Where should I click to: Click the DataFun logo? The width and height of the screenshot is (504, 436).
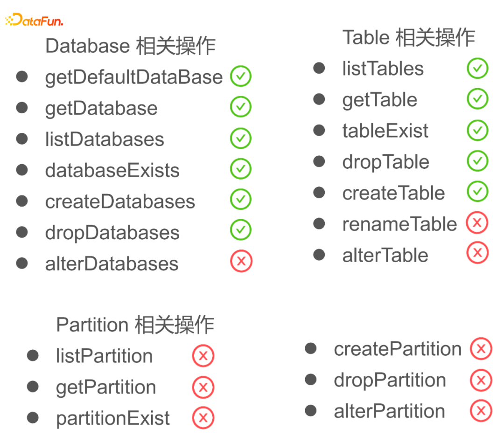coord(34,21)
